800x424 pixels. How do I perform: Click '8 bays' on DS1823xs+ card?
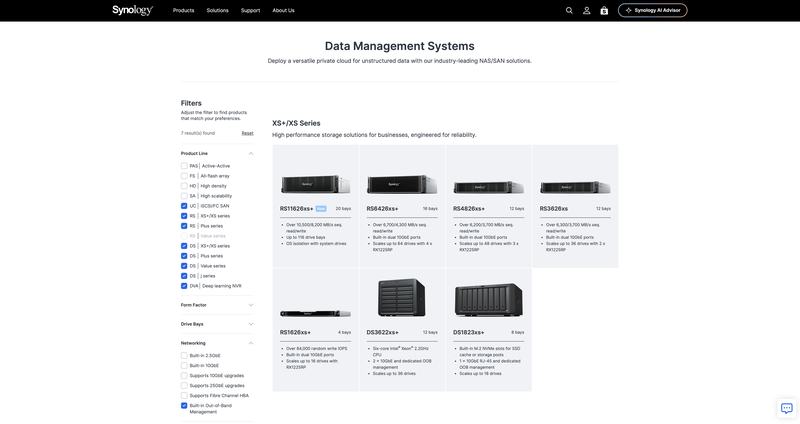(518, 332)
